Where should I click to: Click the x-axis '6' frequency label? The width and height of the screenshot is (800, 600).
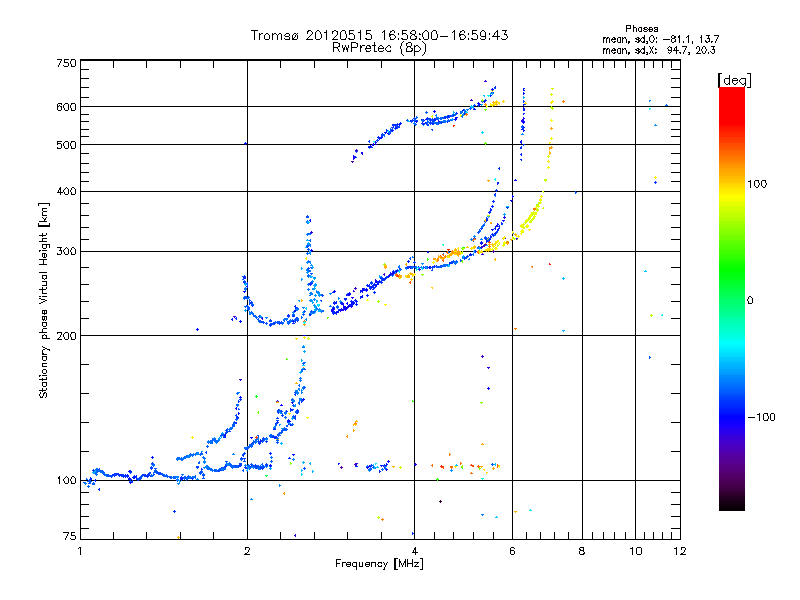pyautogui.click(x=512, y=551)
